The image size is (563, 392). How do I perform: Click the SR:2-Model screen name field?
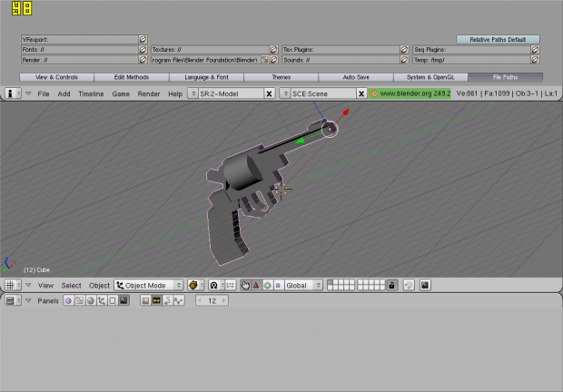231,93
